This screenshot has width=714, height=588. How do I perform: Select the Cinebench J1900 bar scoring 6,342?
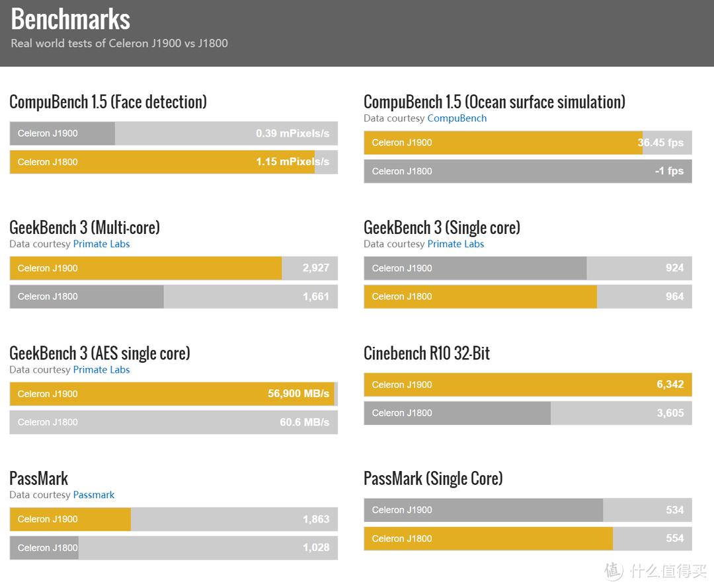click(x=528, y=385)
